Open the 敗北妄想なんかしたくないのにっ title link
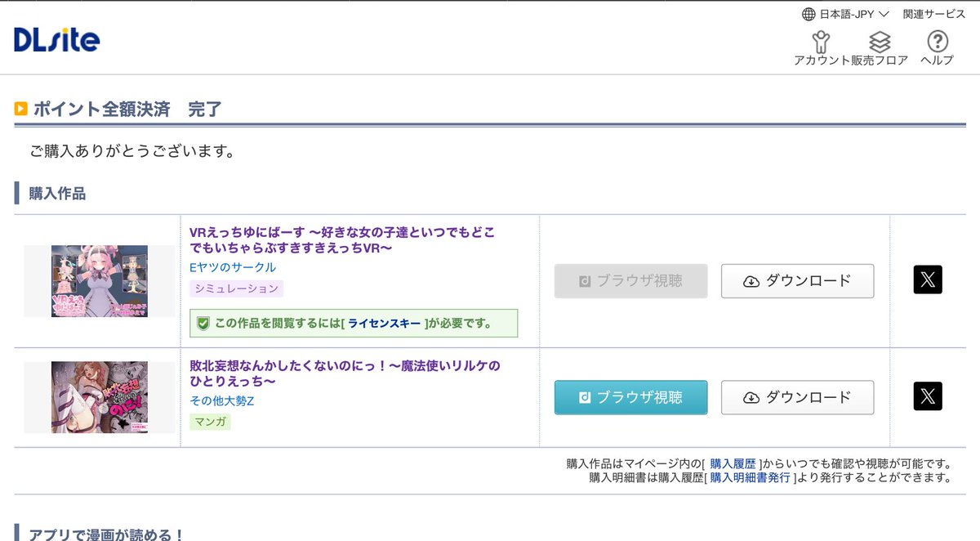This screenshot has height=541, width=980. (x=345, y=373)
